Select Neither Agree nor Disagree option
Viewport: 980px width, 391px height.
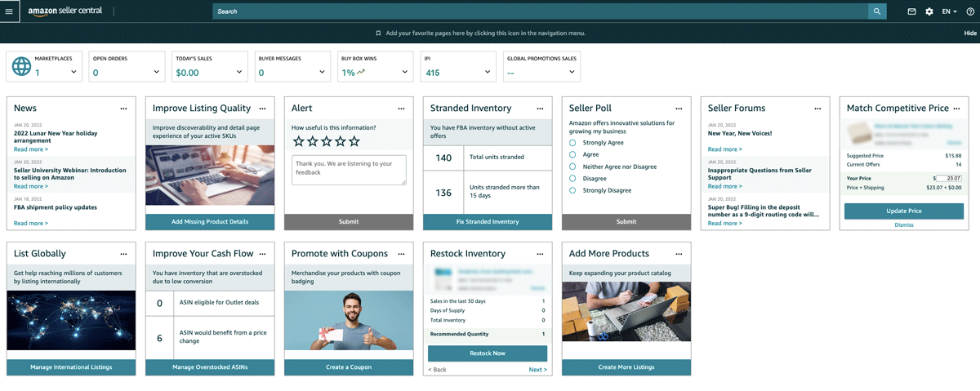(x=573, y=167)
